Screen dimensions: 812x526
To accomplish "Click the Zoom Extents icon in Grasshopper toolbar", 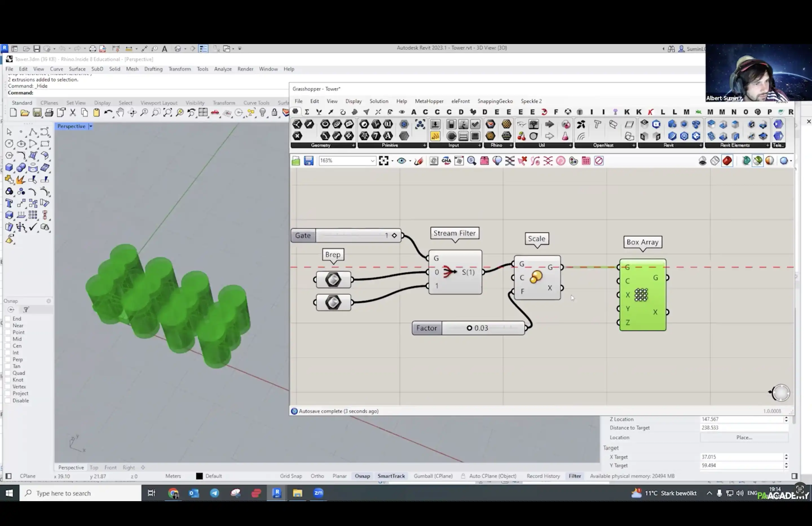I will (x=383, y=161).
